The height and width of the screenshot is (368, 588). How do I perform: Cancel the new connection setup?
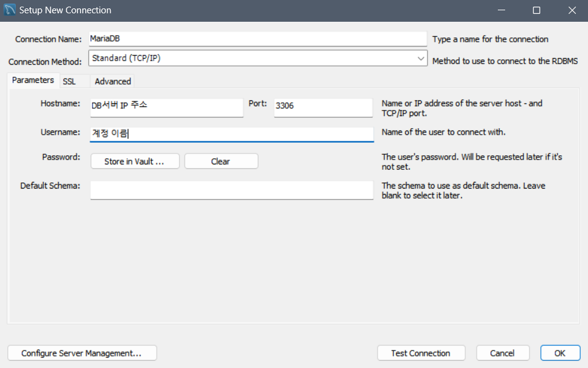[x=503, y=353]
